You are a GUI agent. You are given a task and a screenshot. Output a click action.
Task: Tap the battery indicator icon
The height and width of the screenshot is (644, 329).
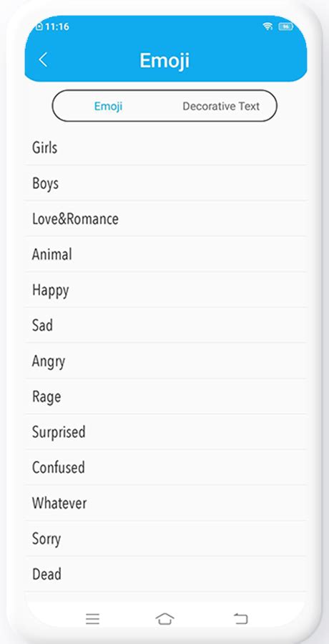[285, 26]
